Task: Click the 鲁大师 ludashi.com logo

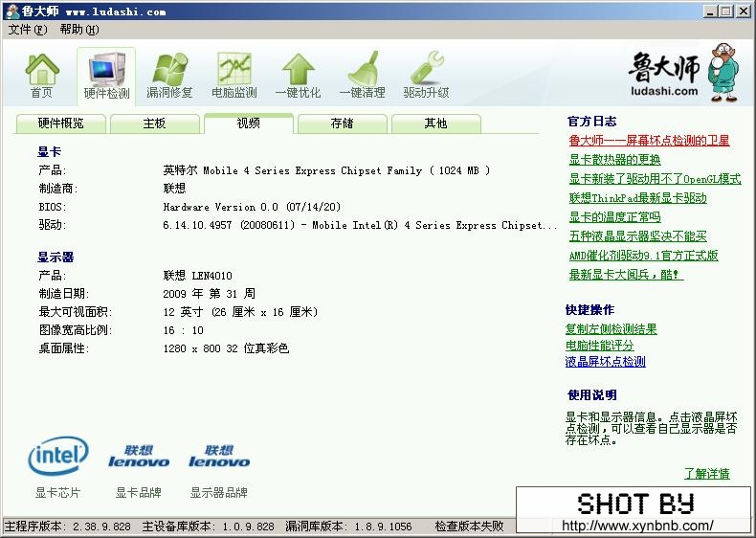Action: [683, 73]
